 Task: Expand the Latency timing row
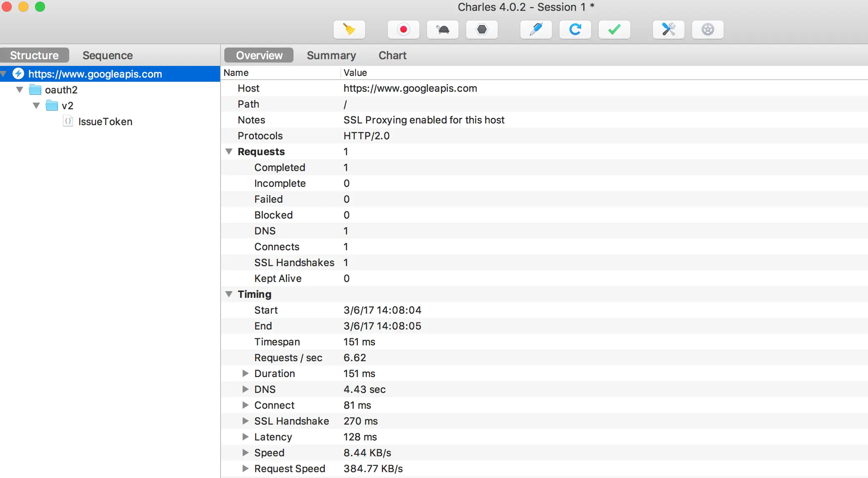[x=246, y=437]
